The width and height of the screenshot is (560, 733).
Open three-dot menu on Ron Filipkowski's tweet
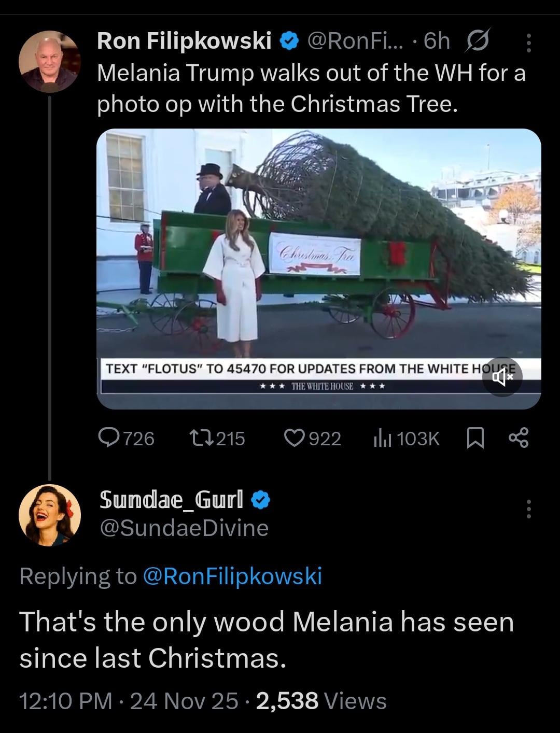click(x=528, y=43)
